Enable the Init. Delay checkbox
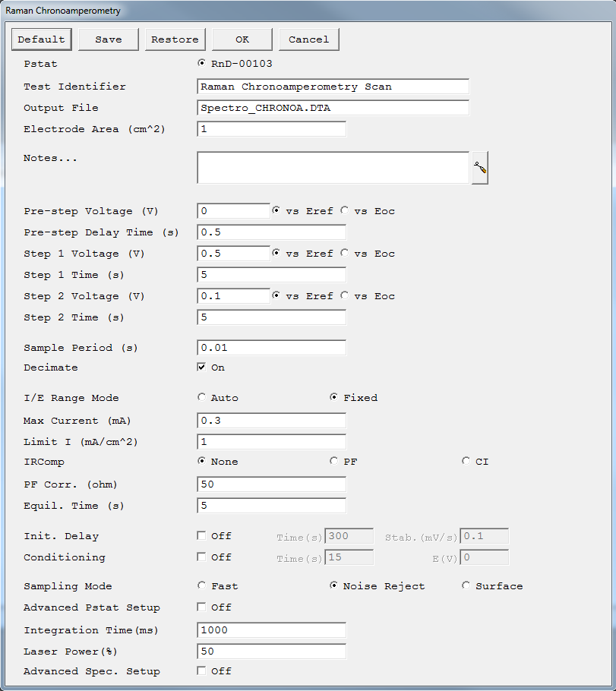 click(201, 535)
